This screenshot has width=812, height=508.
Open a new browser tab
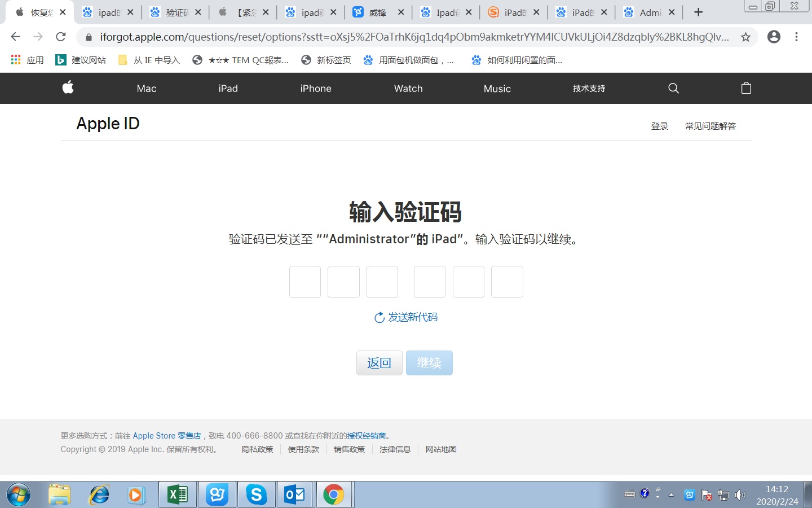[698, 12]
